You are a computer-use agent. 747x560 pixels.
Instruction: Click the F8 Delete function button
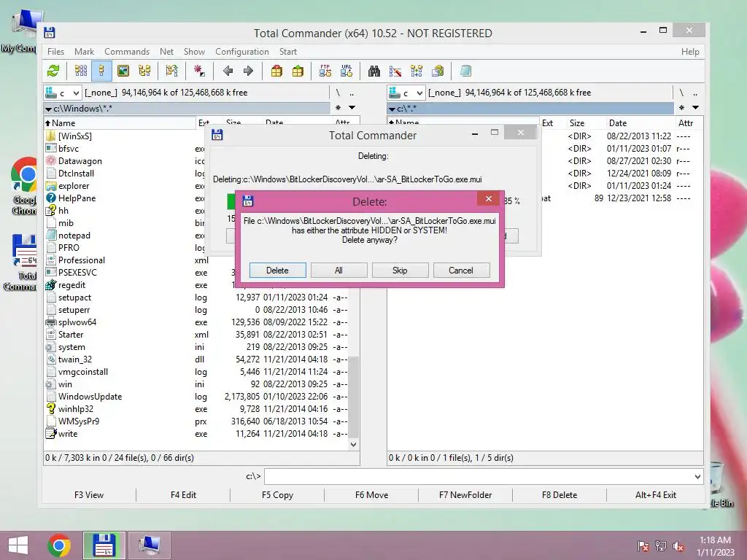tap(560, 495)
